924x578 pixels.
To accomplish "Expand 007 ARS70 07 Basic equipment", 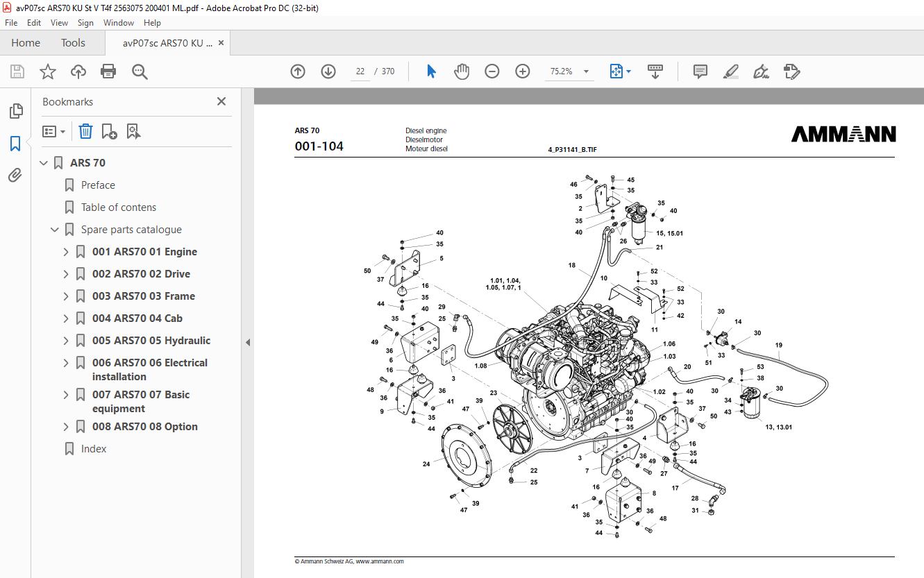I will tap(67, 395).
